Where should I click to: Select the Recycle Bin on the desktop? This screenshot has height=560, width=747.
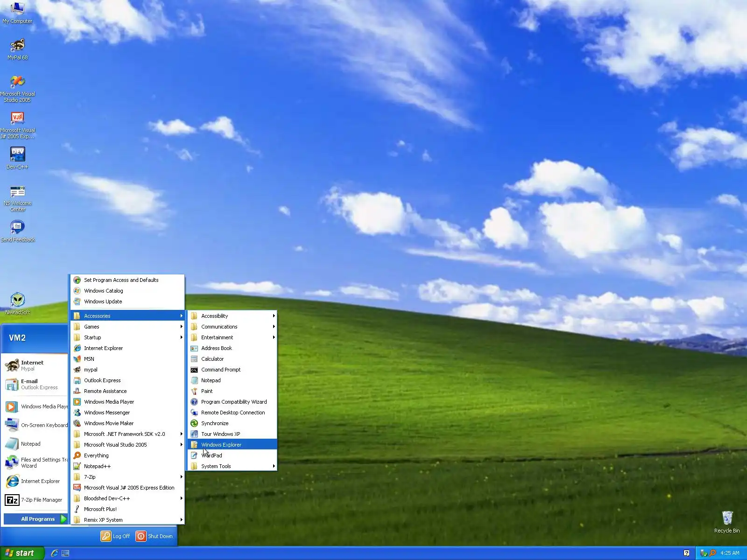(727, 522)
